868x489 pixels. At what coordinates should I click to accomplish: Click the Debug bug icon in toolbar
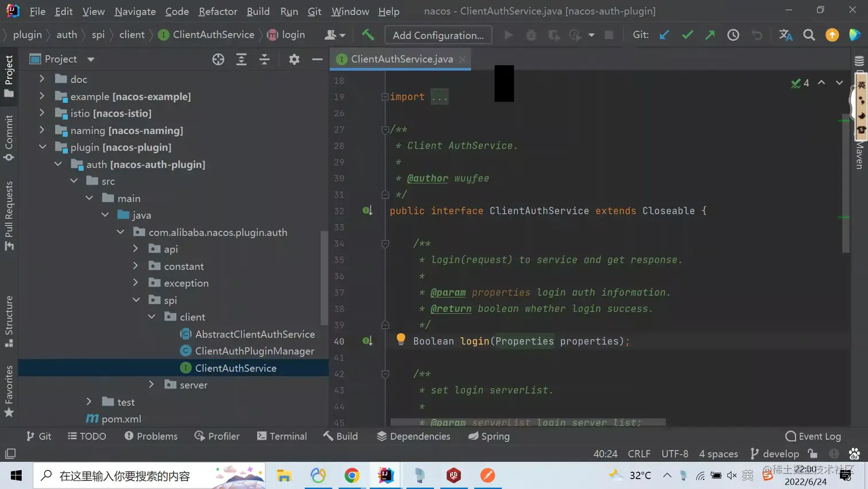pos(531,35)
